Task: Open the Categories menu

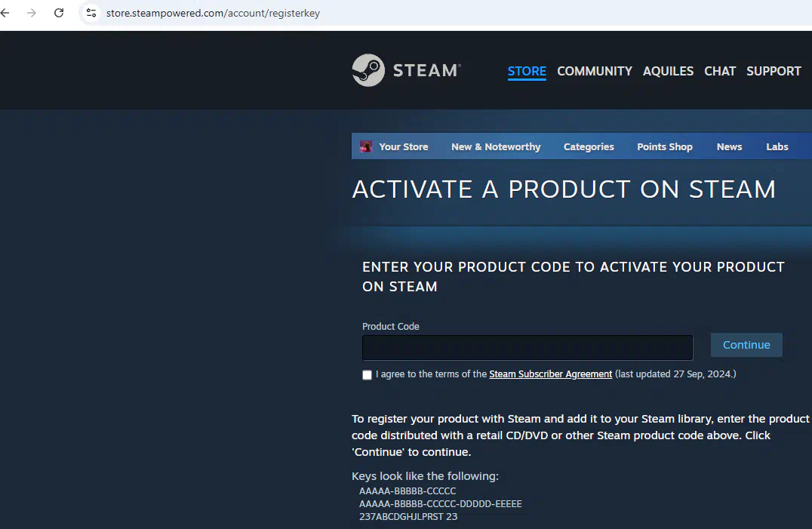Action: pyautogui.click(x=589, y=146)
